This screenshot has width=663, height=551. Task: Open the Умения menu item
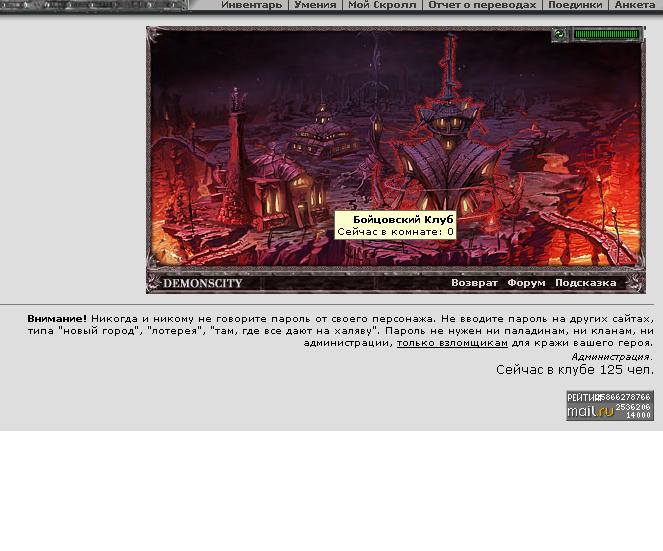click(x=315, y=5)
